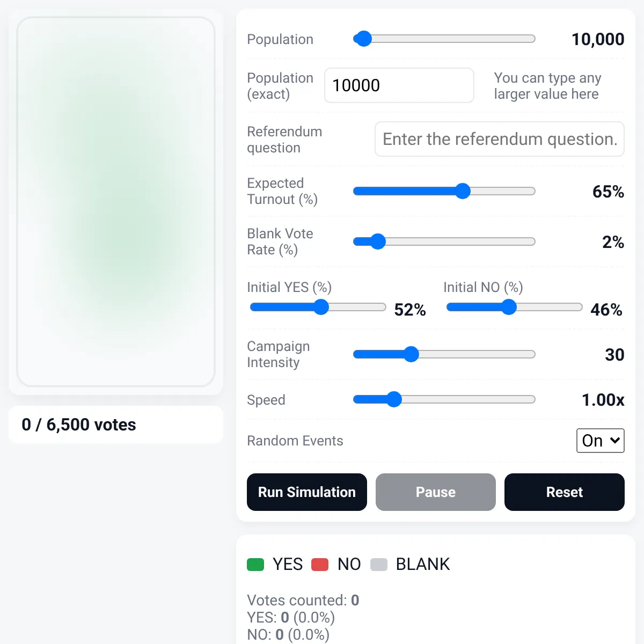This screenshot has height=644, width=644.
Task: Click the Initial NO slider handle
Action: coord(509,307)
